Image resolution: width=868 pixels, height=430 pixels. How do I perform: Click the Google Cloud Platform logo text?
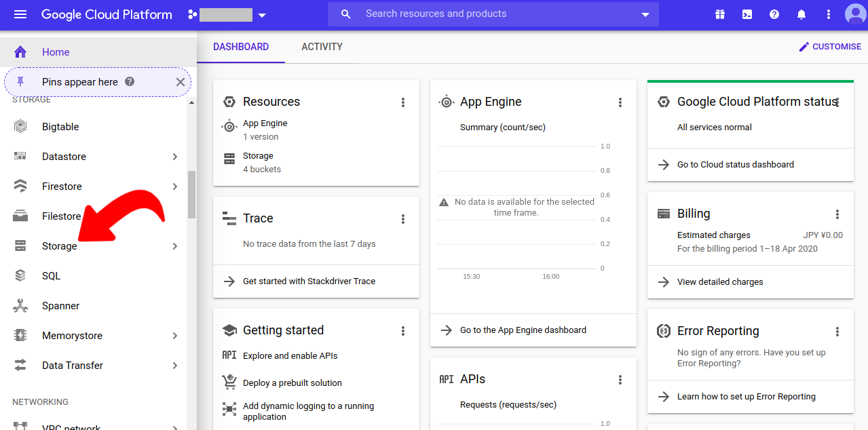point(107,14)
